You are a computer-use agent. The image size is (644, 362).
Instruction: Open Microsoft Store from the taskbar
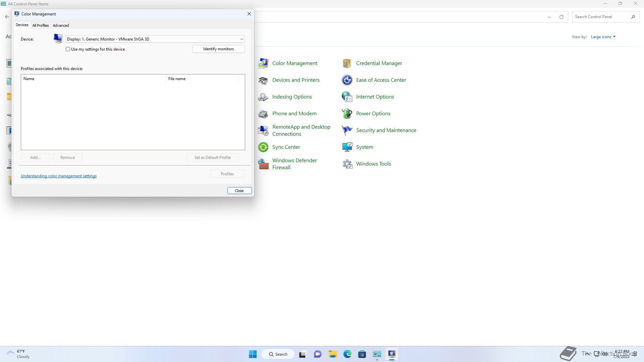click(x=362, y=354)
